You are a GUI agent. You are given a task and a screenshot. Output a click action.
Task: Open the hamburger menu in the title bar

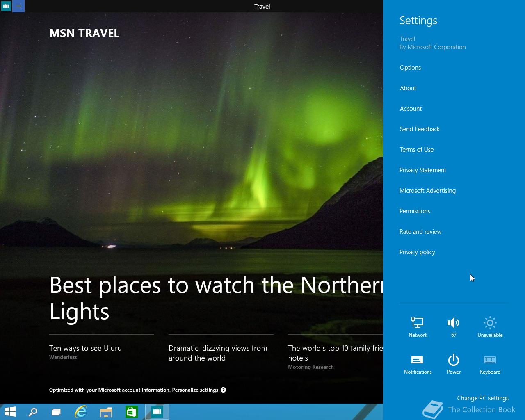[18, 6]
